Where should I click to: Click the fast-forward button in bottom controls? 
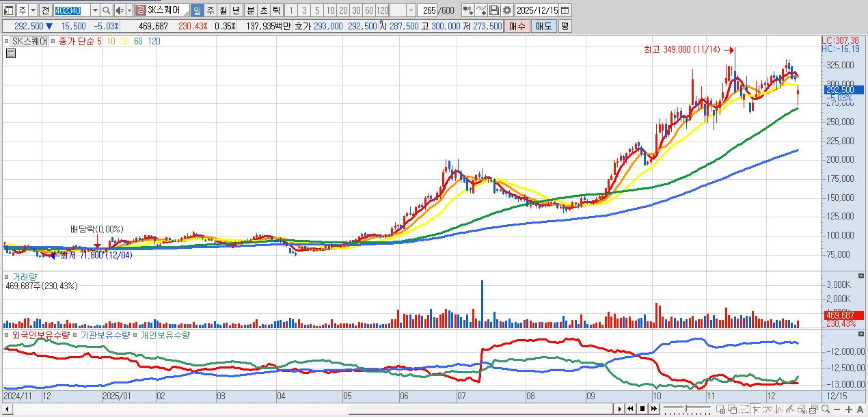point(654,409)
